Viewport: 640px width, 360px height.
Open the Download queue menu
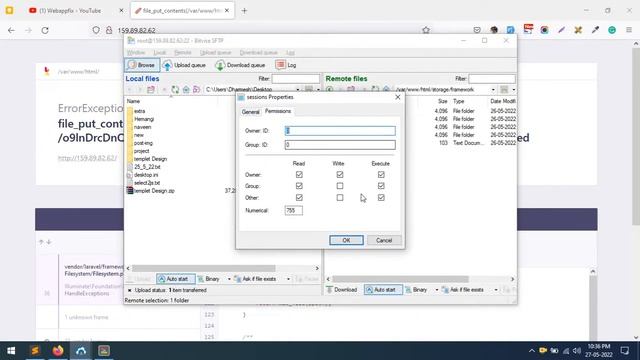coord(258,53)
